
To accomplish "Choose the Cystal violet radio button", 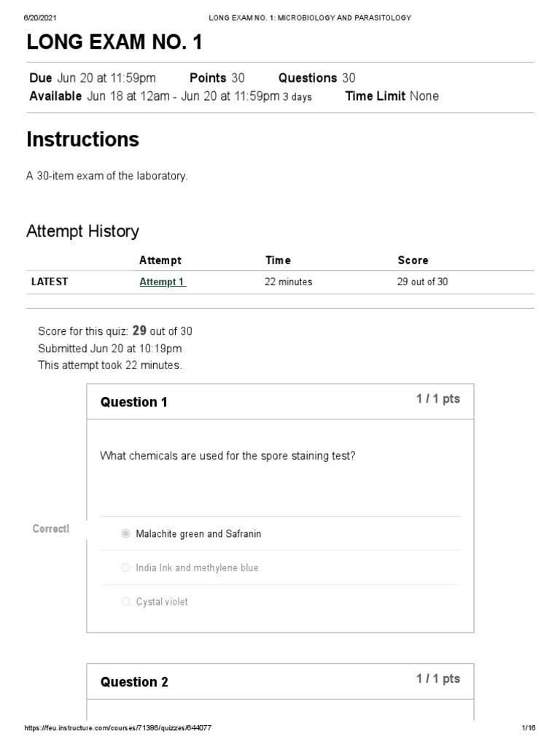I will tap(125, 602).
